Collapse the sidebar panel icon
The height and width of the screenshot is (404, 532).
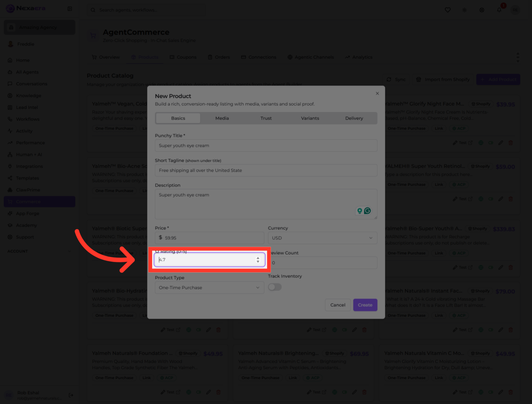click(x=70, y=9)
